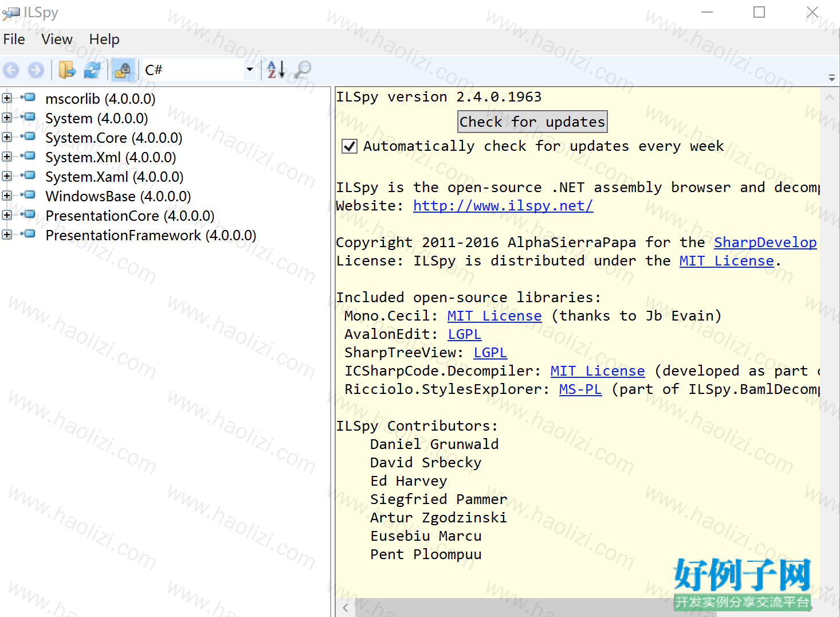Screen dimensions: 840x617
Task: Click the PresentationCore assembly icon
Action: click(28, 214)
